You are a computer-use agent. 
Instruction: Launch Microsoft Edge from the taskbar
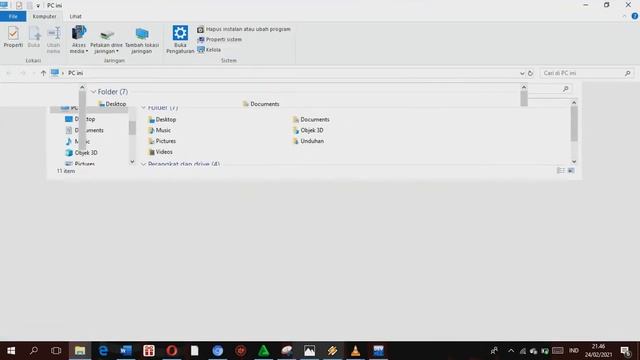103,351
